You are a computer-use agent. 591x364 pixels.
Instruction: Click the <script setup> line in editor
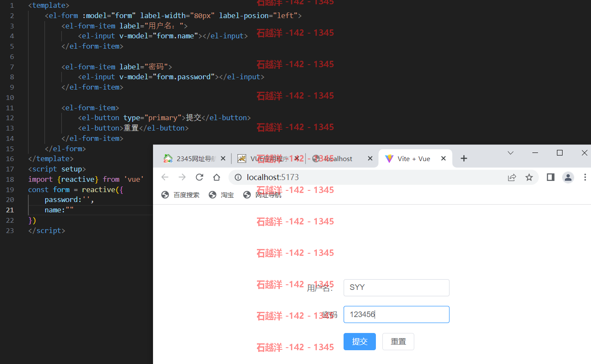click(x=57, y=169)
